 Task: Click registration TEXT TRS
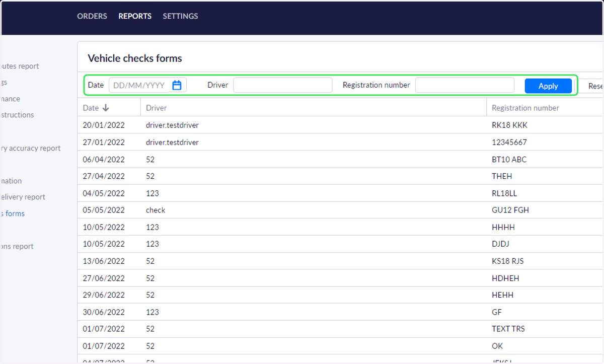point(508,329)
